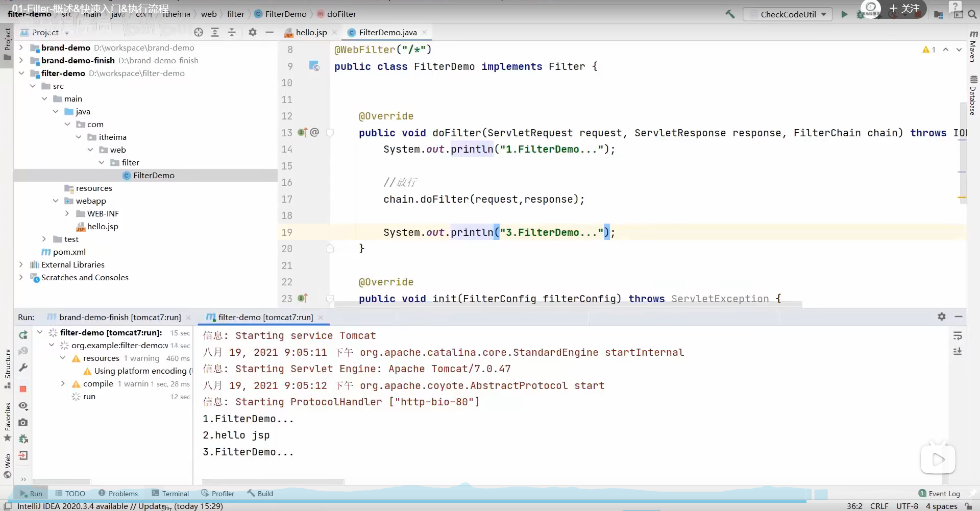Rerun the filter-demo Maven run
The image size is (980, 511).
23,335
